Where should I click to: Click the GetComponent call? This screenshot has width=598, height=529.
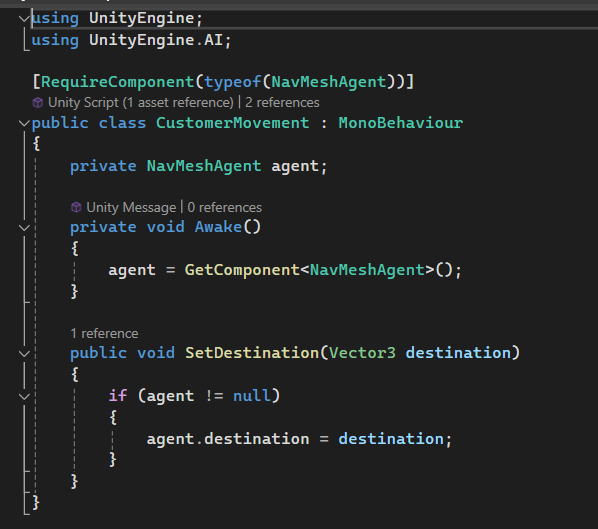coord(242,270)
